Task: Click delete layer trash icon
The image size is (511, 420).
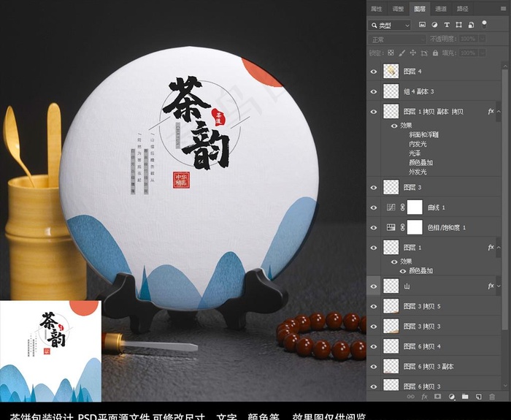Action: click(492, 397)
